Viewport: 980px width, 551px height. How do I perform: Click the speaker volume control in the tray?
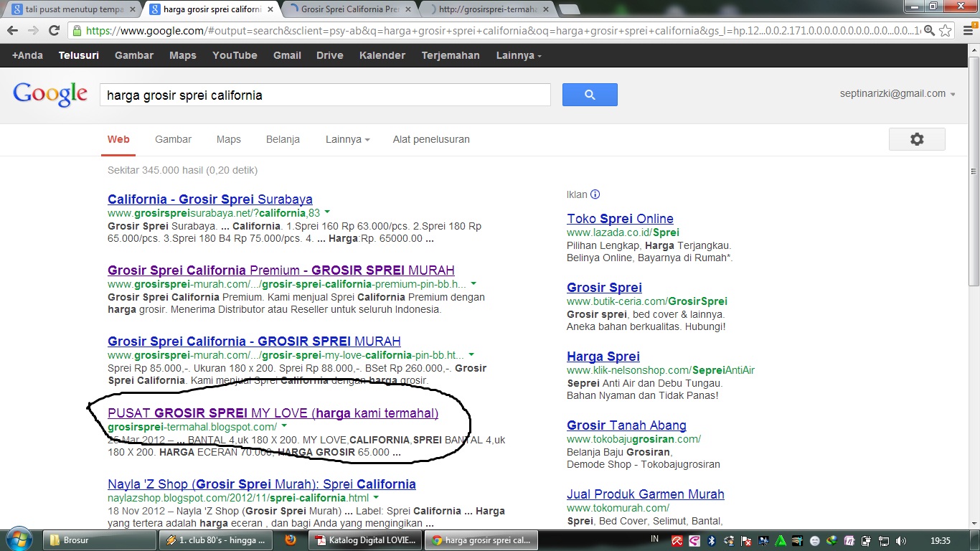[x=900, y=542]
